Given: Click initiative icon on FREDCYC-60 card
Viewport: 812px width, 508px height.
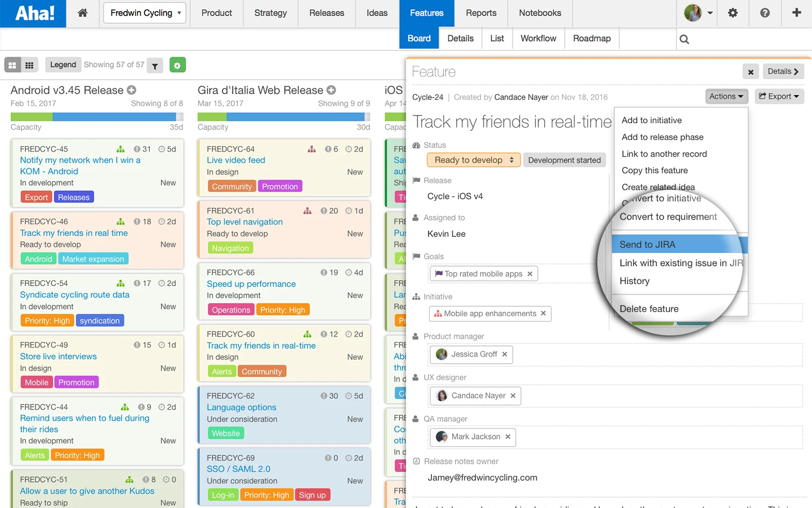Looking at the screenshot, I should [x=308, y=334].
